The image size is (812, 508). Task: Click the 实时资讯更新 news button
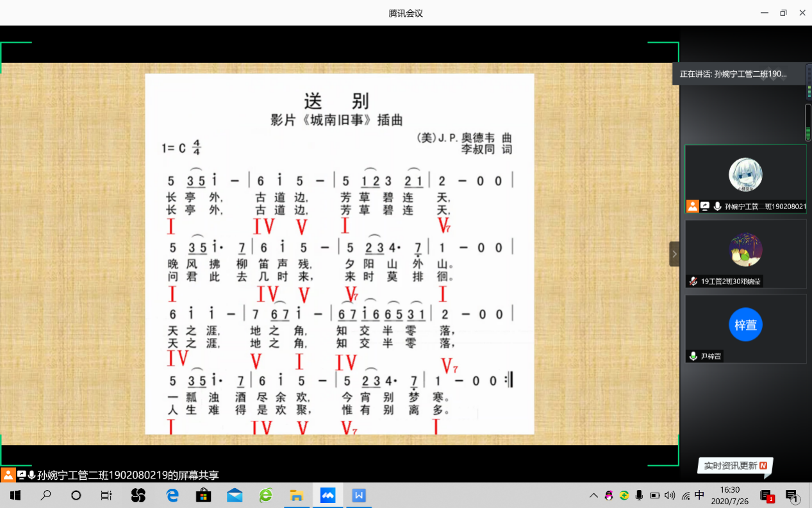735,467
